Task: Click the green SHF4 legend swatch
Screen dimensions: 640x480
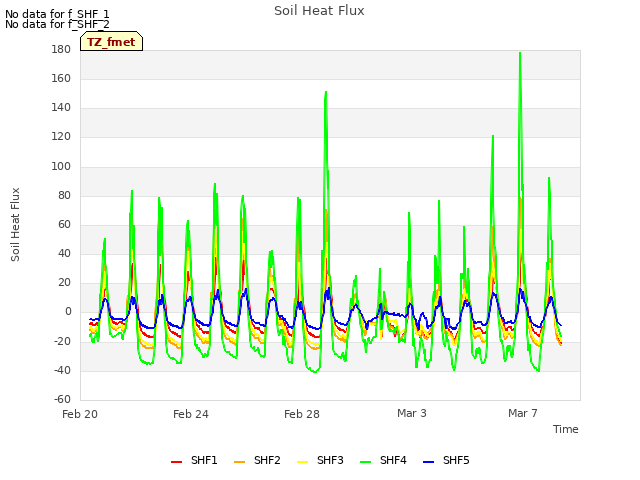Action: [365, 462]
